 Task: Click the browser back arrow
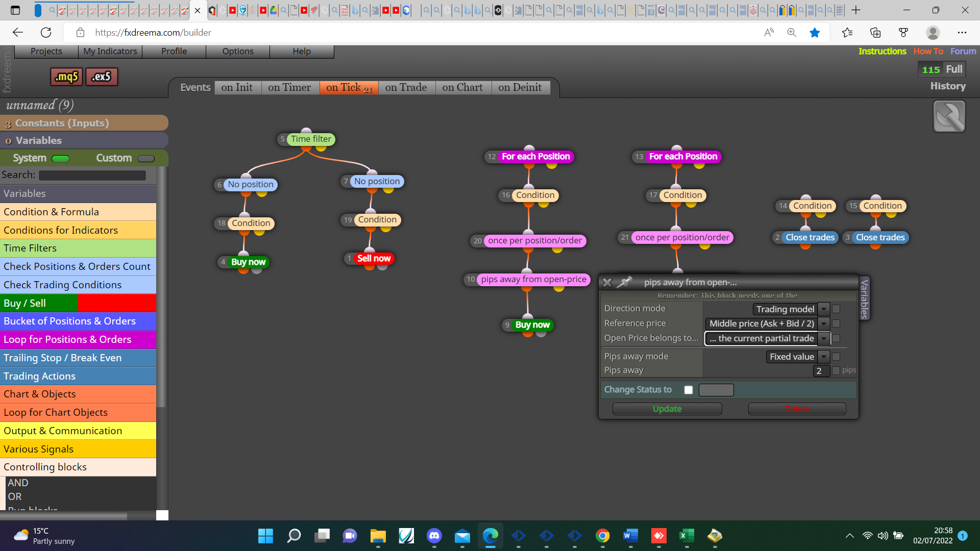coord(18,33)
